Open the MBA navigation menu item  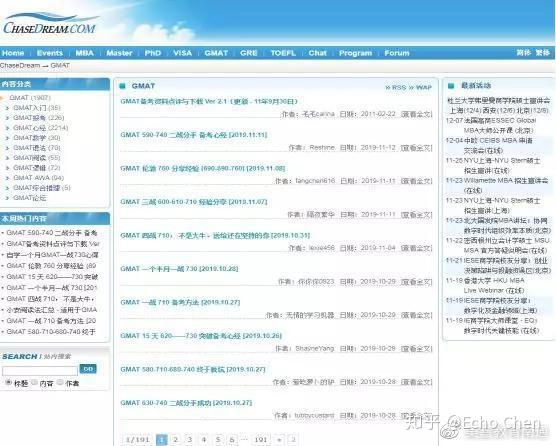click(84, 53)
